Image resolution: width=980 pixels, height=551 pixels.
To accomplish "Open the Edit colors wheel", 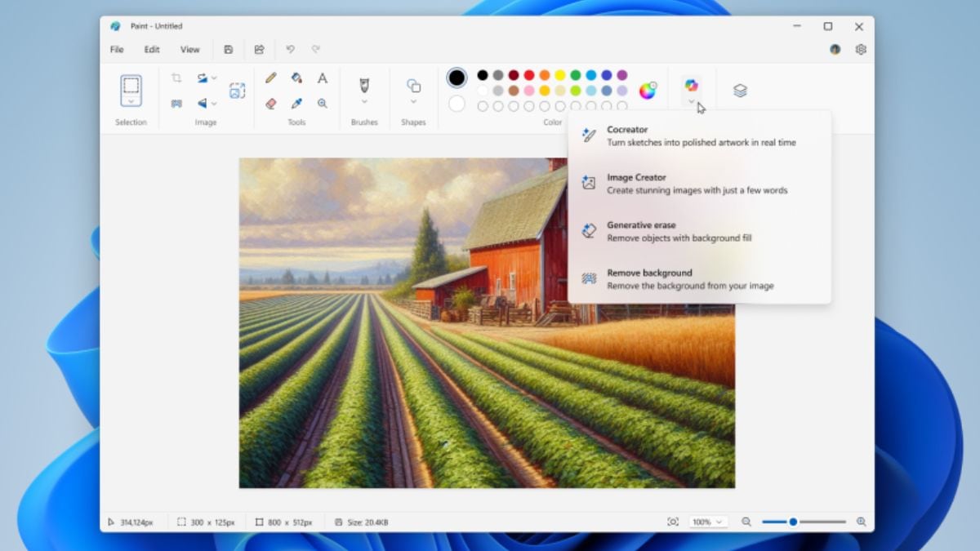I will tap(648, 91).
